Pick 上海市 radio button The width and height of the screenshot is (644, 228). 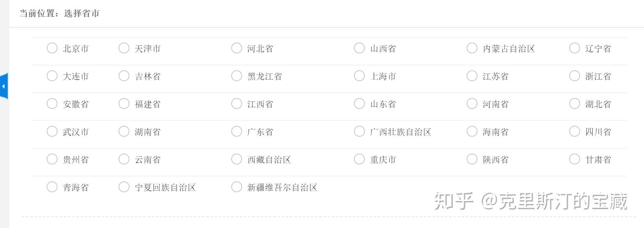click(359, 76)
